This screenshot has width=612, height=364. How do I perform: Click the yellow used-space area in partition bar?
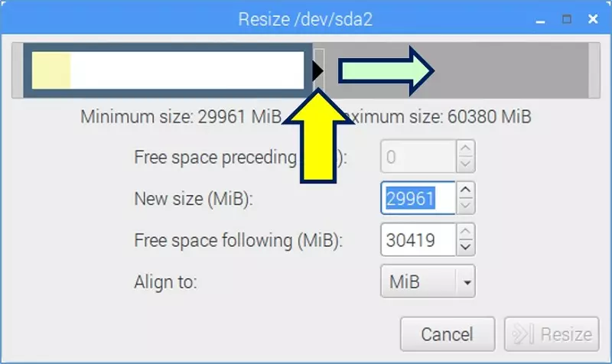[x=51, y=70]
